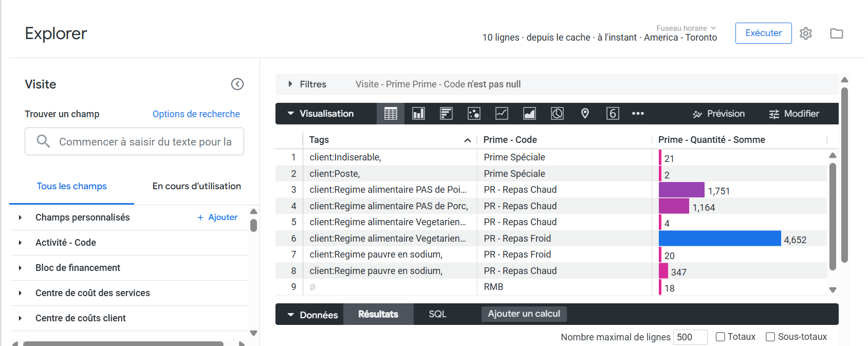Click the Ajouter un calcul button
The width and height of the screenshot is (868, 346).
(x=524, y=314)
